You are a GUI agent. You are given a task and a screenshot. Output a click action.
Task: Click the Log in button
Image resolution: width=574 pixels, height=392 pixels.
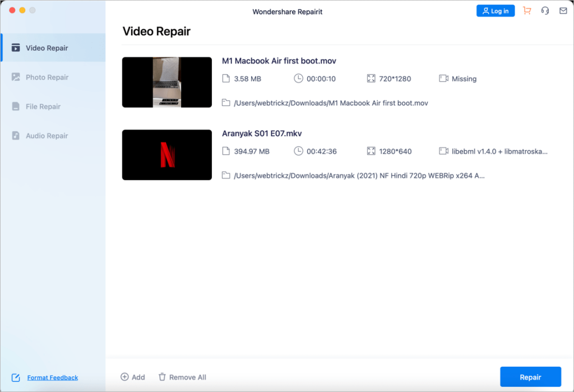point(495,10)
